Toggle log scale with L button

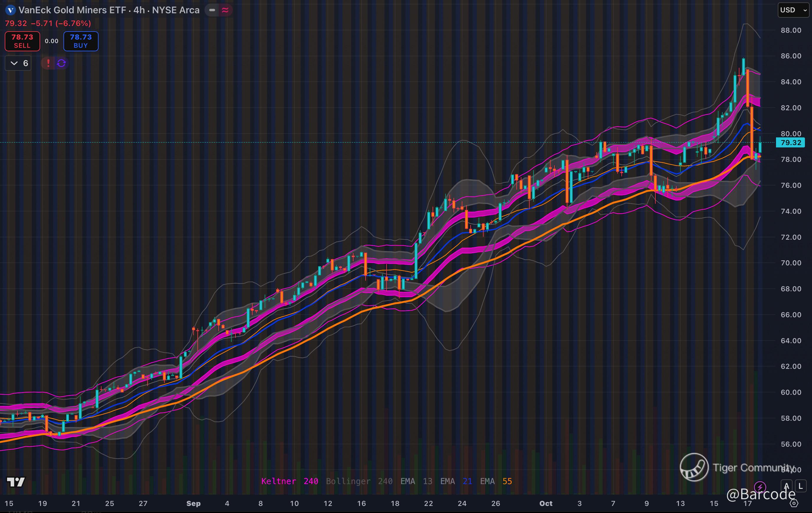(x=800, y=486)
